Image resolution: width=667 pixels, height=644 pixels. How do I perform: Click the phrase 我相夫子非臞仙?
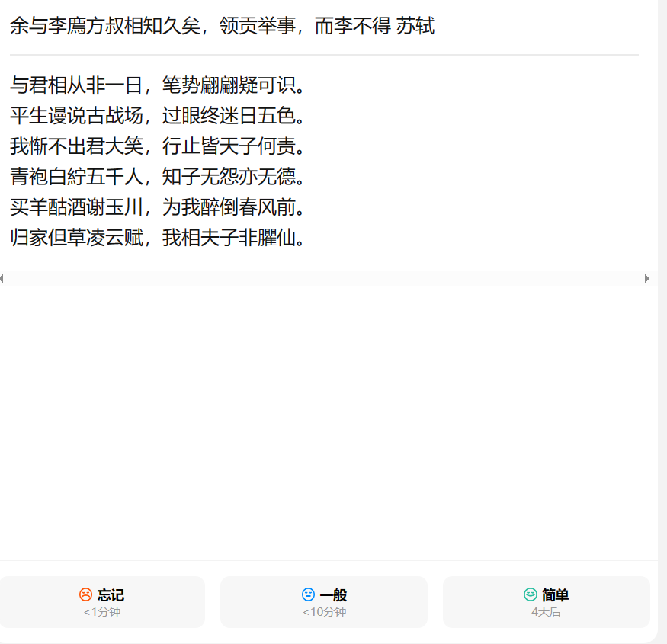[229, 237]
